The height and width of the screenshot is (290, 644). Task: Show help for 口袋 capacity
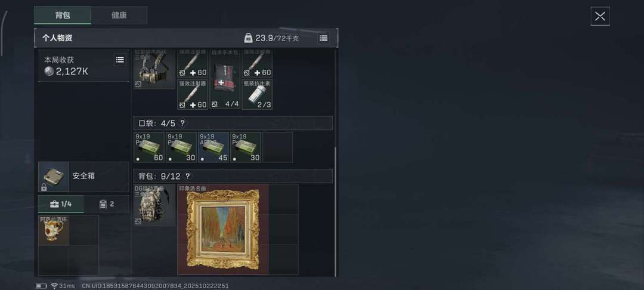pyautogui.click(x=183, y=124)
